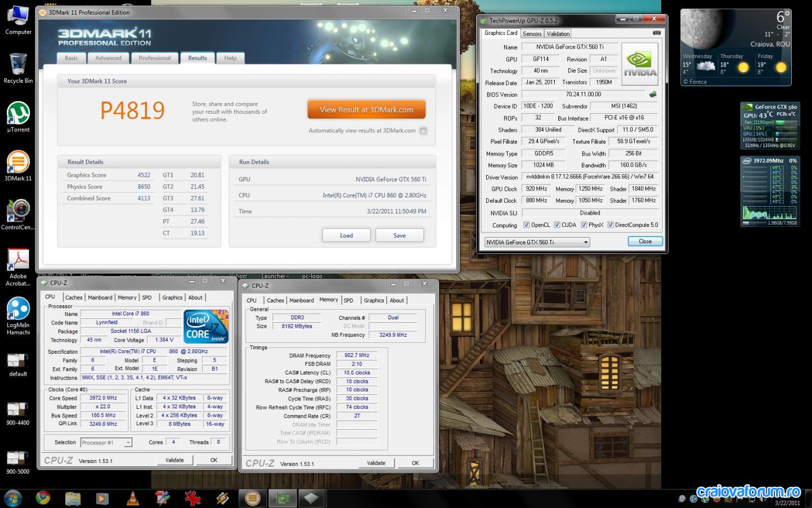Launch the µTorrent desktop shortcut

[18, 117]
